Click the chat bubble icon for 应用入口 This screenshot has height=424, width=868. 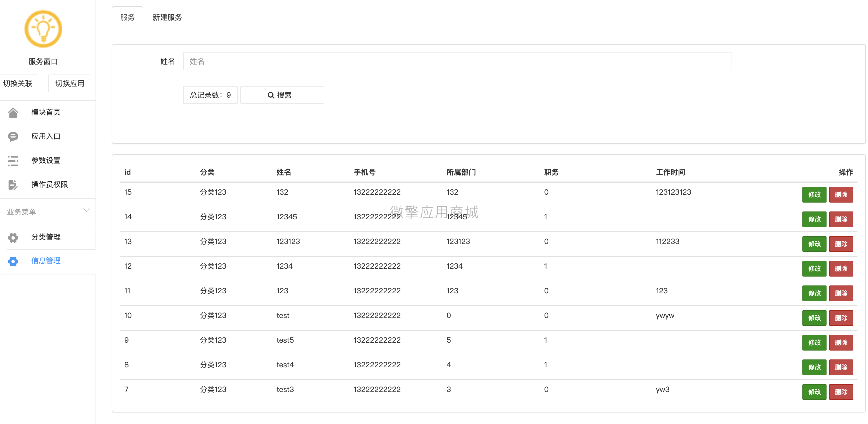[13, 136]
